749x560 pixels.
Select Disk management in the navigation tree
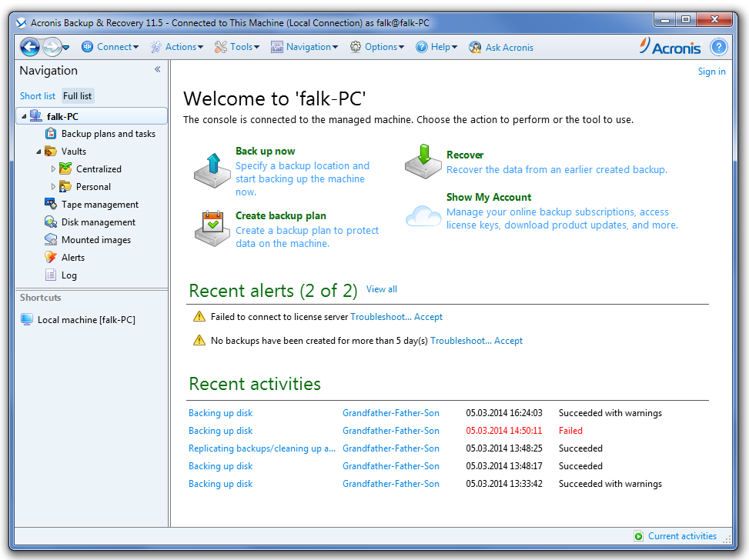point(98,222)
